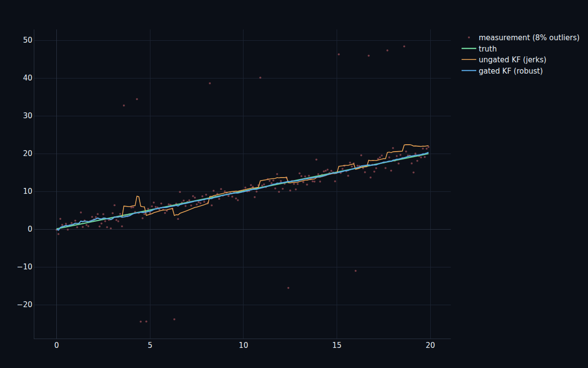
Task: Click the green truth line legend swatch
Action: [x=469, y=49]
